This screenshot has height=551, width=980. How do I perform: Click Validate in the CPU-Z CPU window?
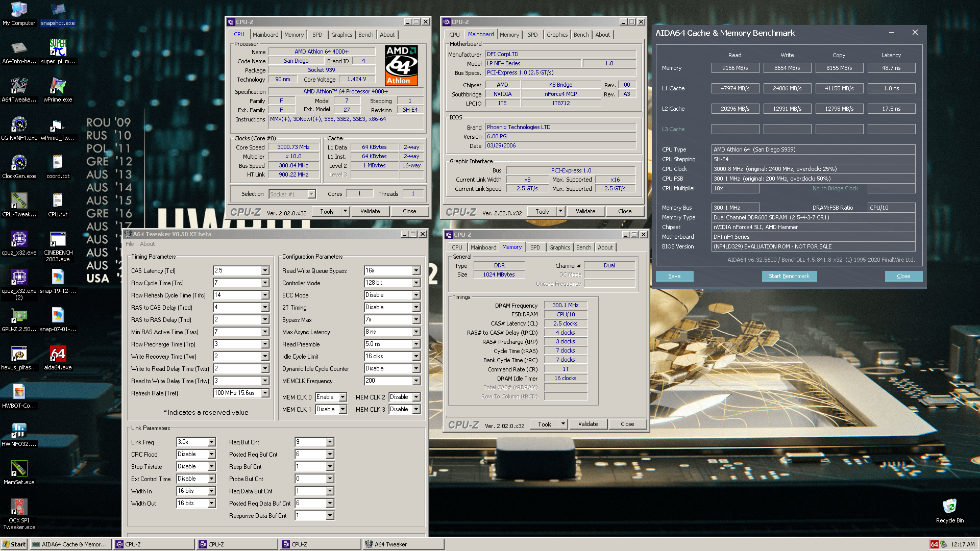click(x=370, y=211)
